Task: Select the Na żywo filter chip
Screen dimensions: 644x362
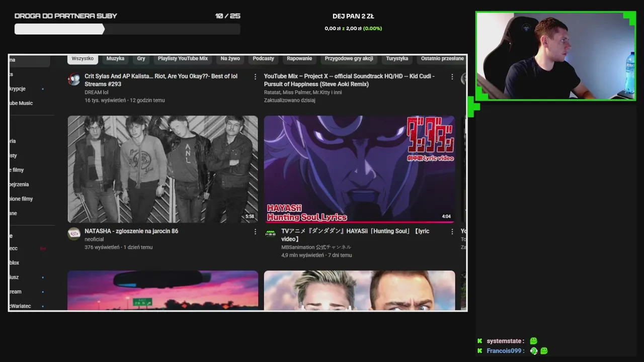Action: point(230,59)
